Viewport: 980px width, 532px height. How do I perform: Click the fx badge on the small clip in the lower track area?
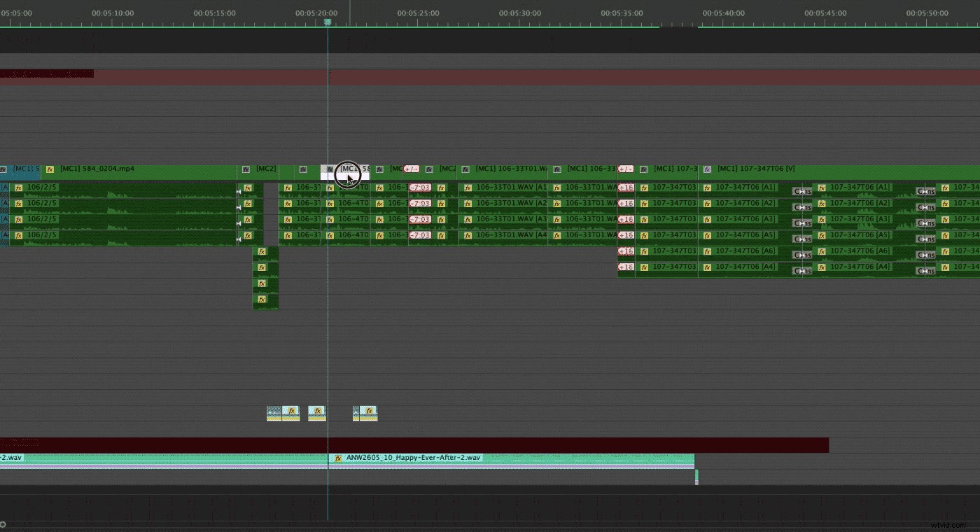(x=292, y=412)
